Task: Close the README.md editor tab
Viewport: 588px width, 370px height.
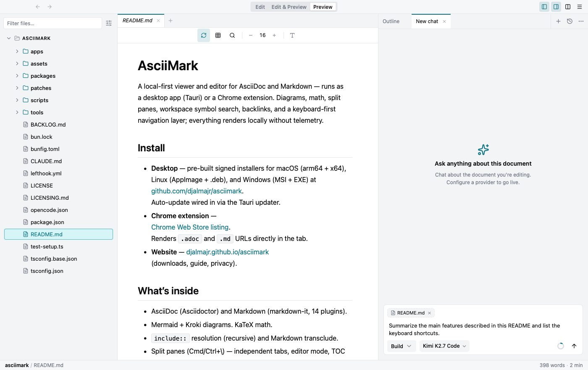Action: pos(158,21)
